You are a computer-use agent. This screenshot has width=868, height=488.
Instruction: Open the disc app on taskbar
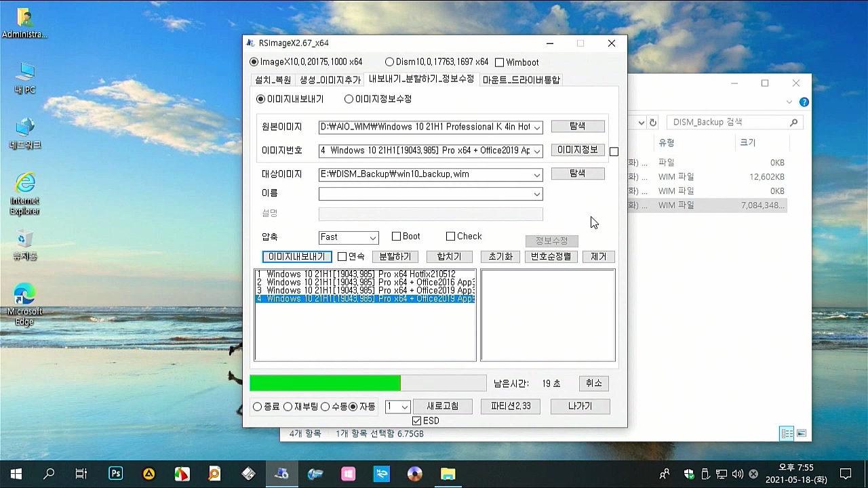tap(415, 474)
